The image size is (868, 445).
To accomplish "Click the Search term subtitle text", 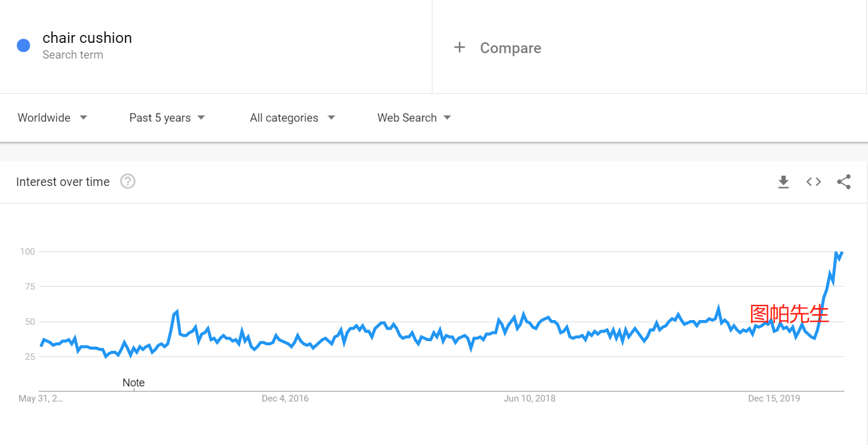I will tap(73, 55).
